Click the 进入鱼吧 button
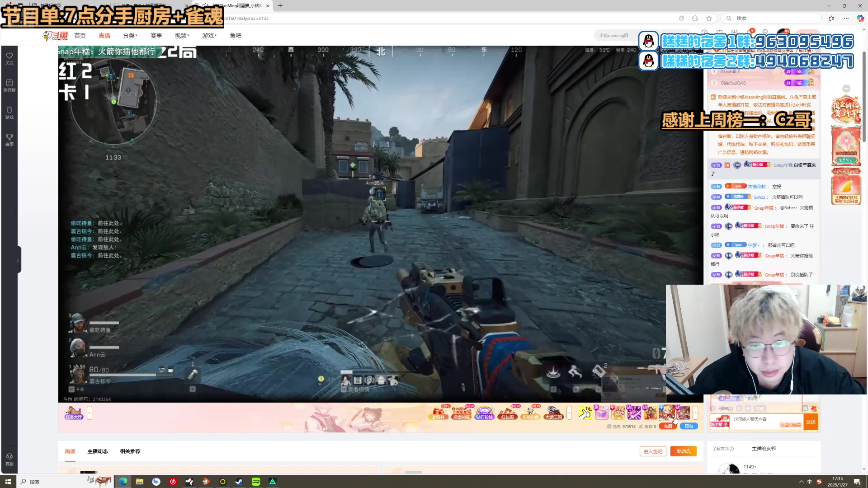868x488 pixels. (x=653, y=451)
